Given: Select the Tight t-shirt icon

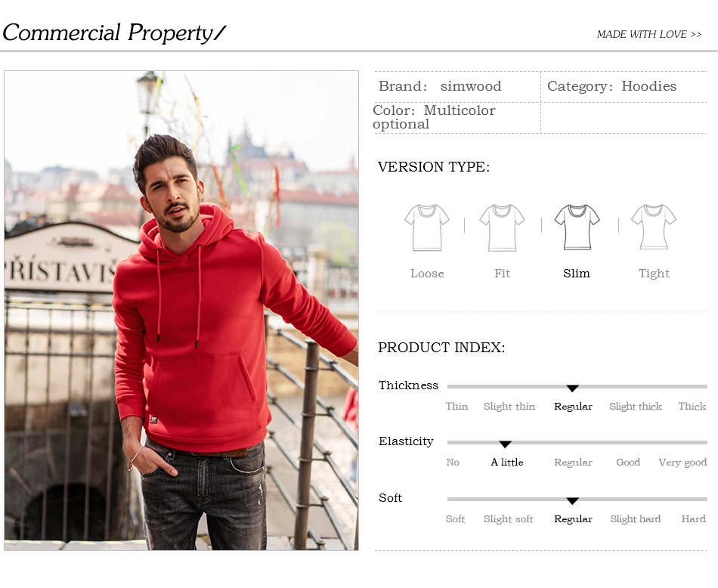Looking at the screenshot, I should [654, 227].
